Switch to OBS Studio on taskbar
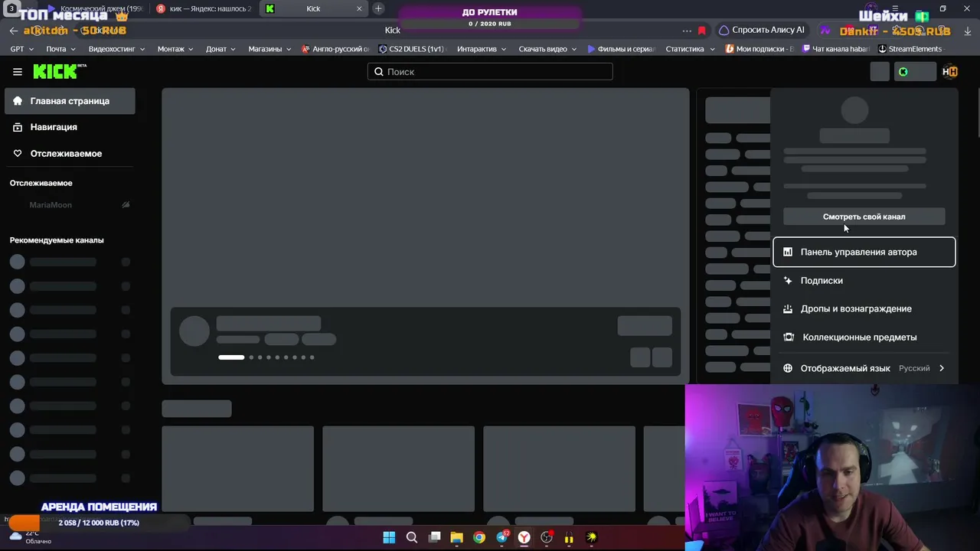 547,537
